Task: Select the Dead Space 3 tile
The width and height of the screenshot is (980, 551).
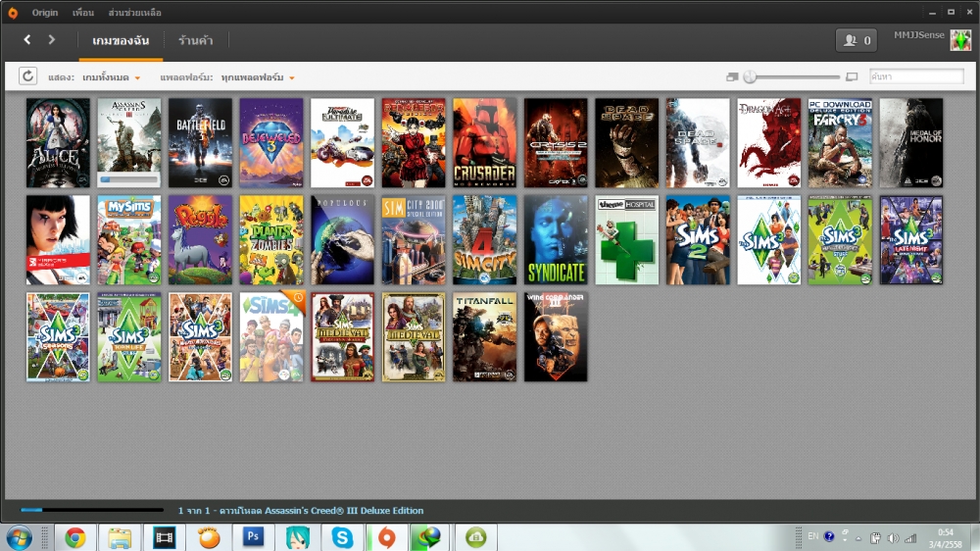Action: [x=698, y=142]
